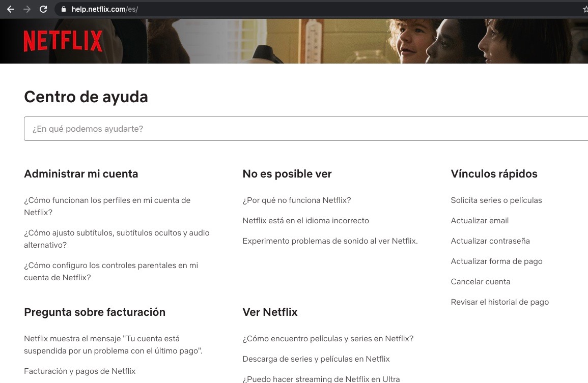Screen dimensions: 588x383
Task: Click the browser forward arrow
Action: coord(27,9)
